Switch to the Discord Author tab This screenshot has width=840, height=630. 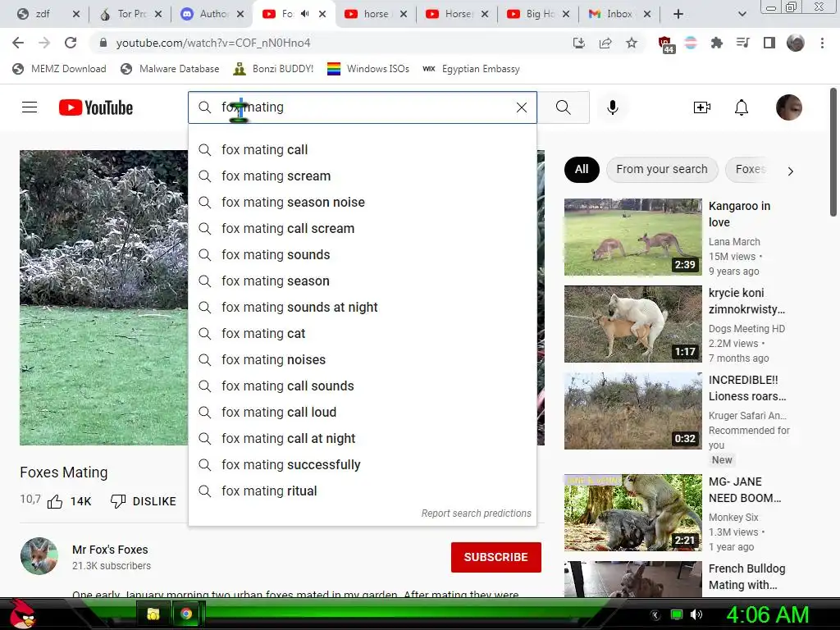213,14
